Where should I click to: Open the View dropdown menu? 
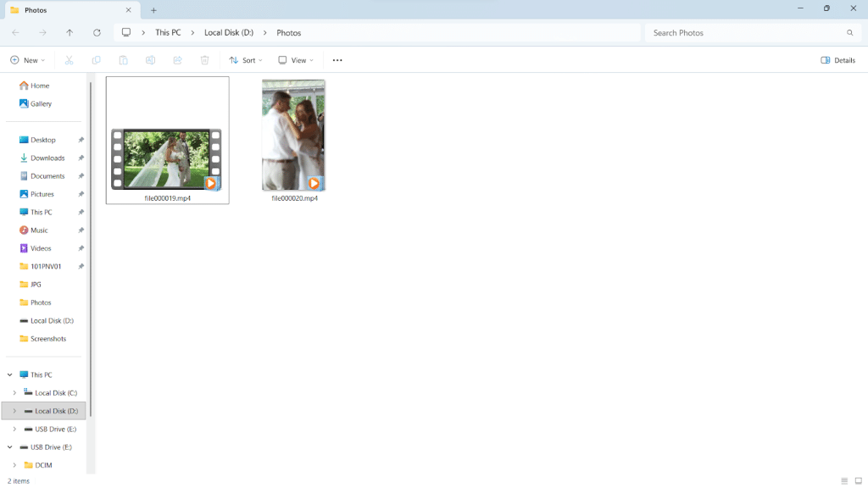point(296,60)
